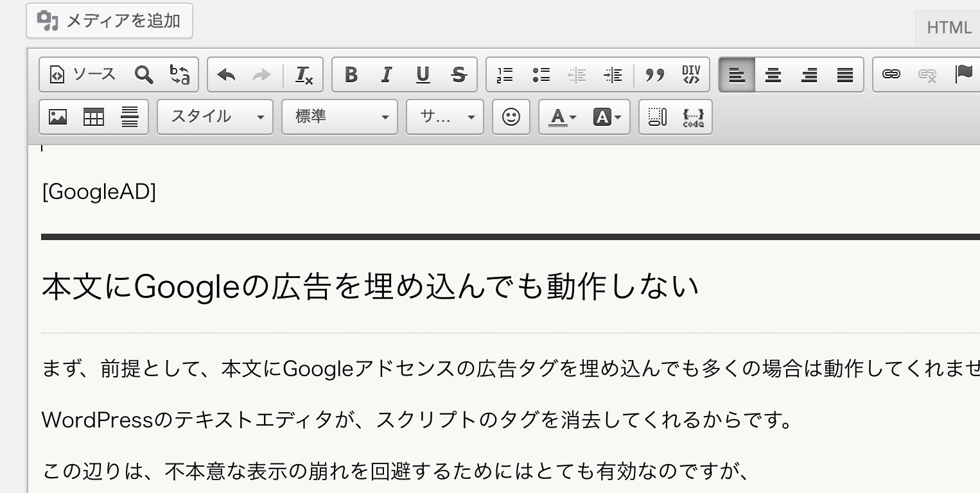Redo the last edit
The width and height of the screenshot is (980, 493).
pyautogui.click(x=261, y=74)
